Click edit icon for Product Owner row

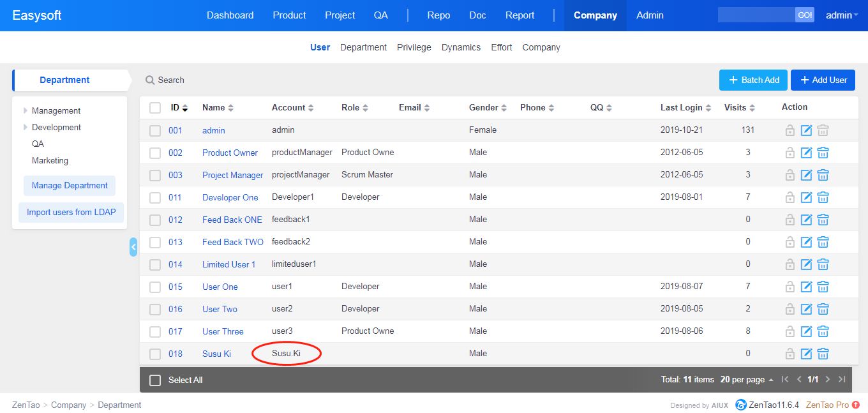click(x=806, y=153)
